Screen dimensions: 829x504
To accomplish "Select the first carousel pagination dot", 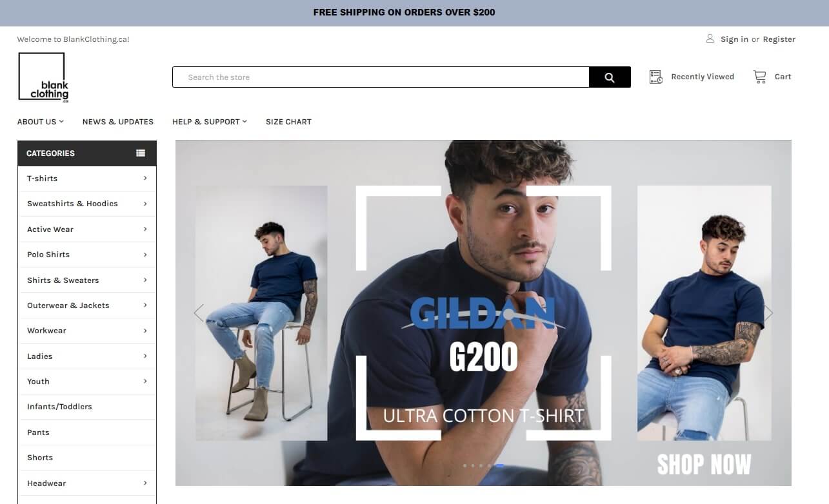I will pos(464,465).
